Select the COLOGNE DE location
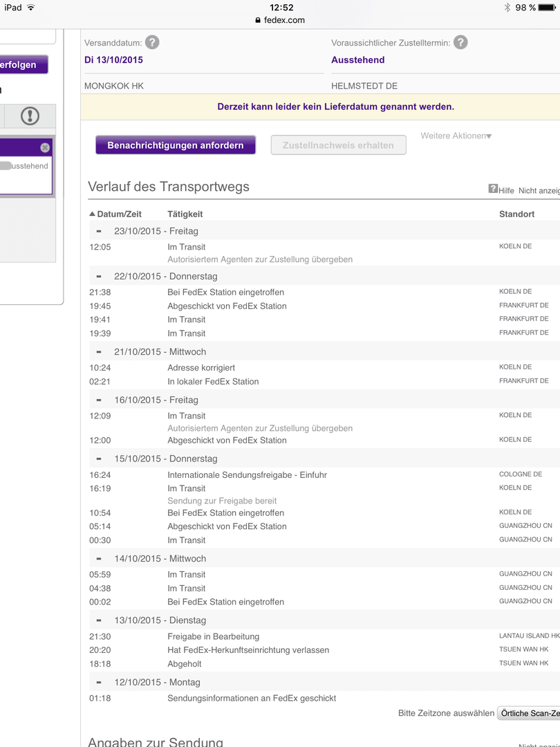Viewport: 560px width, 747px height. 521,474
